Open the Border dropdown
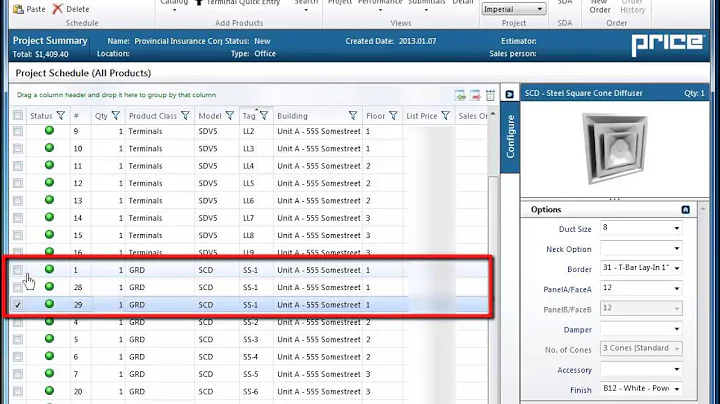This screenshot has height=404, width=720. pos(641,268)
